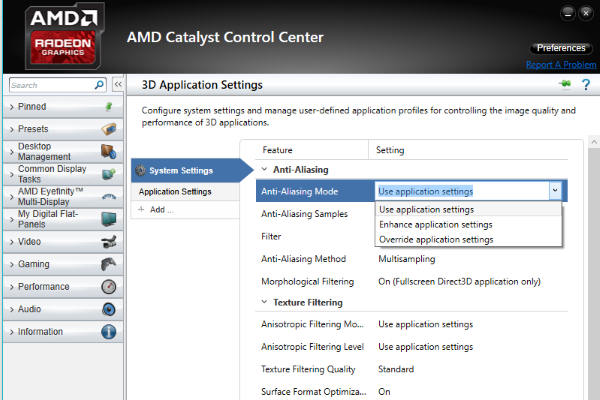Collapse the sidebar with double-chevron button
The height and width of the screenshot is (400, 600).
[118, 84]
